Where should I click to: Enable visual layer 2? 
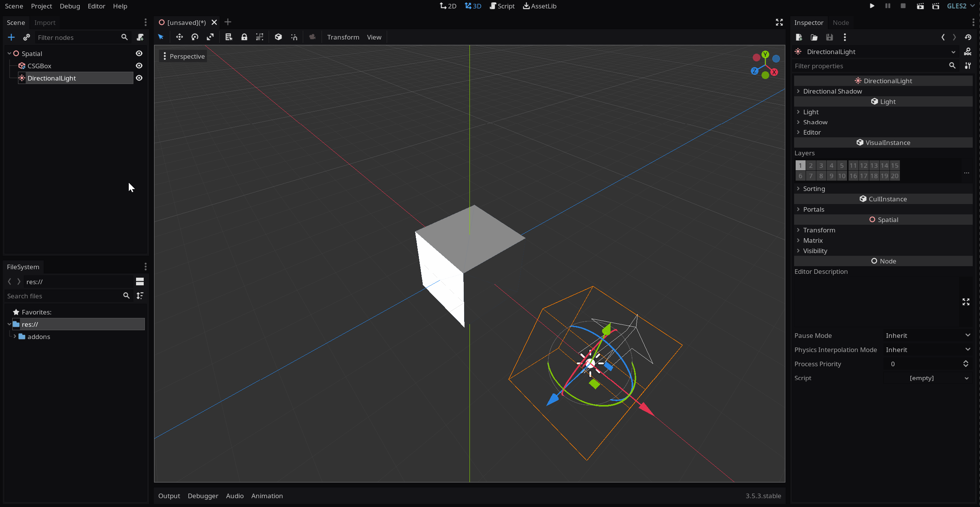811,166
